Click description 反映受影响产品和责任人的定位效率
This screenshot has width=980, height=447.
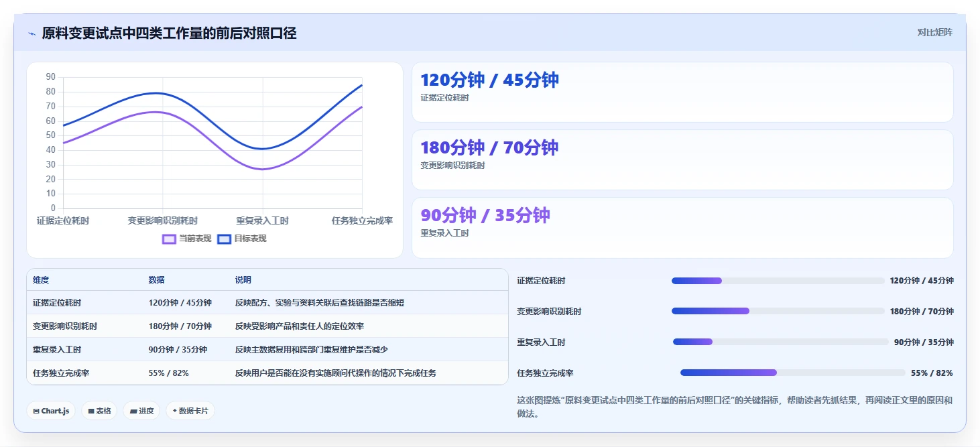299,326
